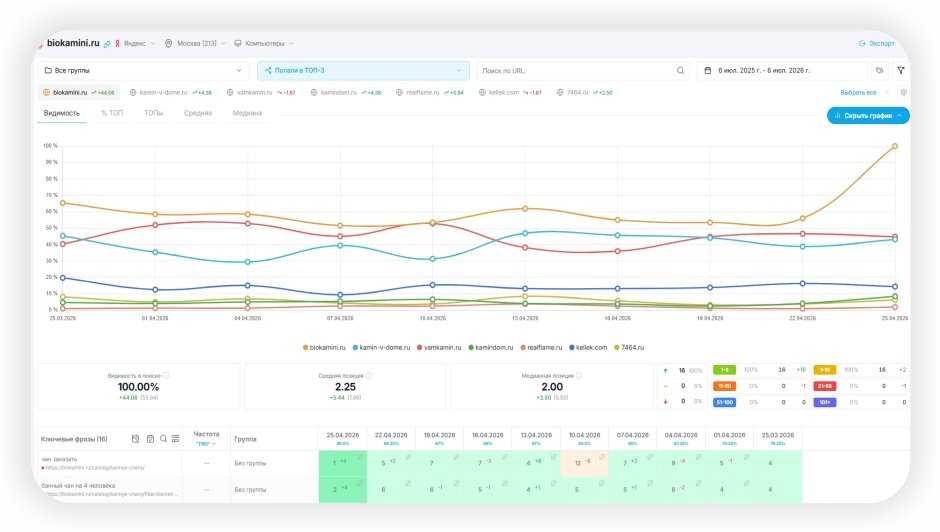Click the keyword search icon in table header

tap(163, 439)
